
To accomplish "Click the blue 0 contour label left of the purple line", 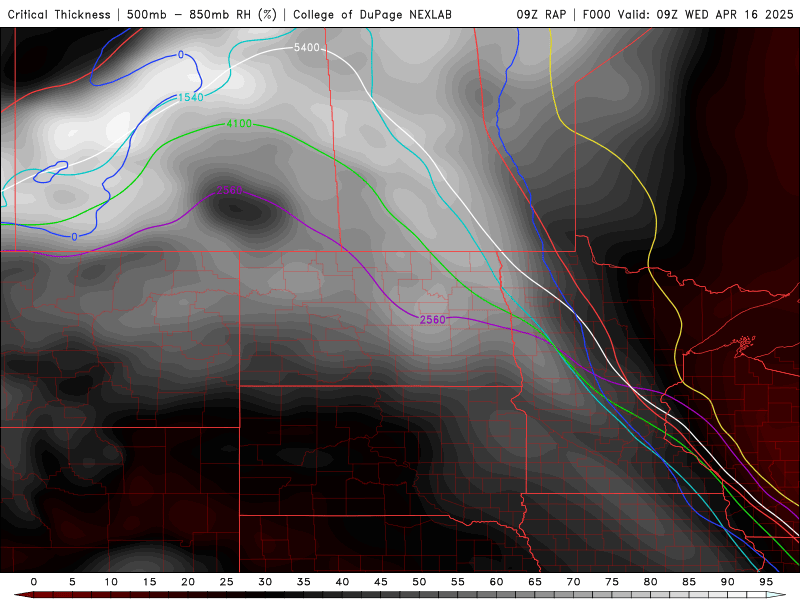I will coord(74,237).
